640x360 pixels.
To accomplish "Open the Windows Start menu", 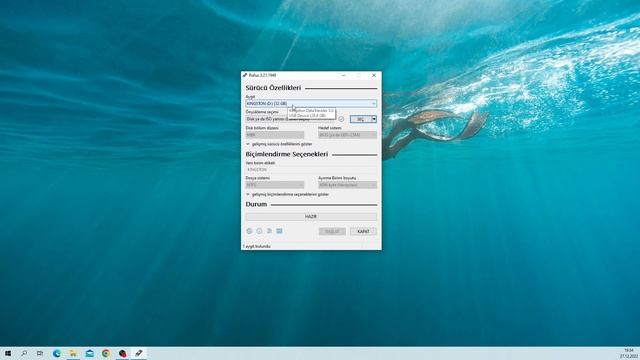I will click(8, 353).
